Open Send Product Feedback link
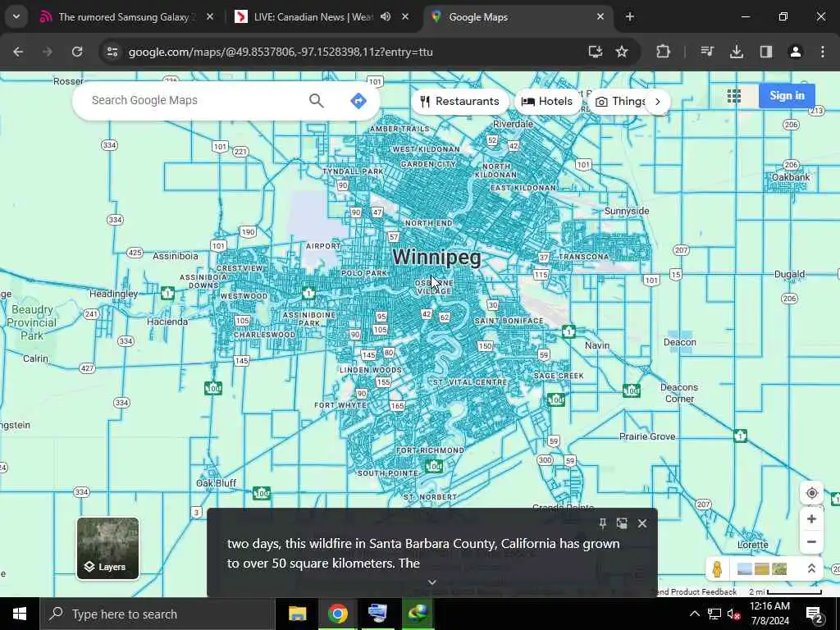Viewport: 840px width, 630px height. click(696, 592)
